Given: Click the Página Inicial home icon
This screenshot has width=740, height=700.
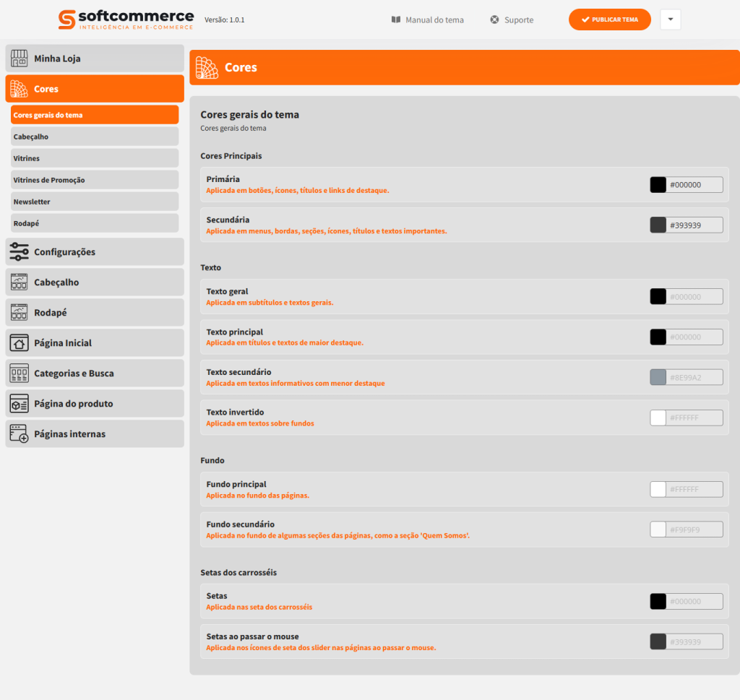Looking at the screenshot, I should (19, 343).
